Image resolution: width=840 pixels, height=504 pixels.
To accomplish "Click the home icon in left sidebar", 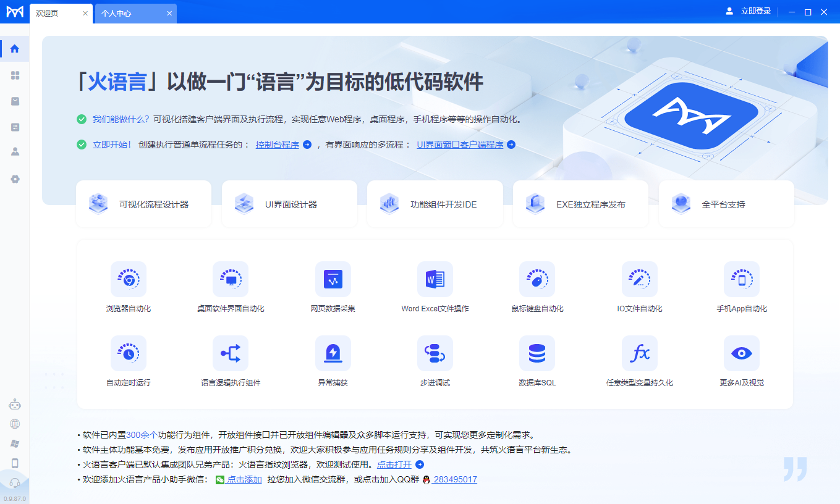I will pos(15,49).
